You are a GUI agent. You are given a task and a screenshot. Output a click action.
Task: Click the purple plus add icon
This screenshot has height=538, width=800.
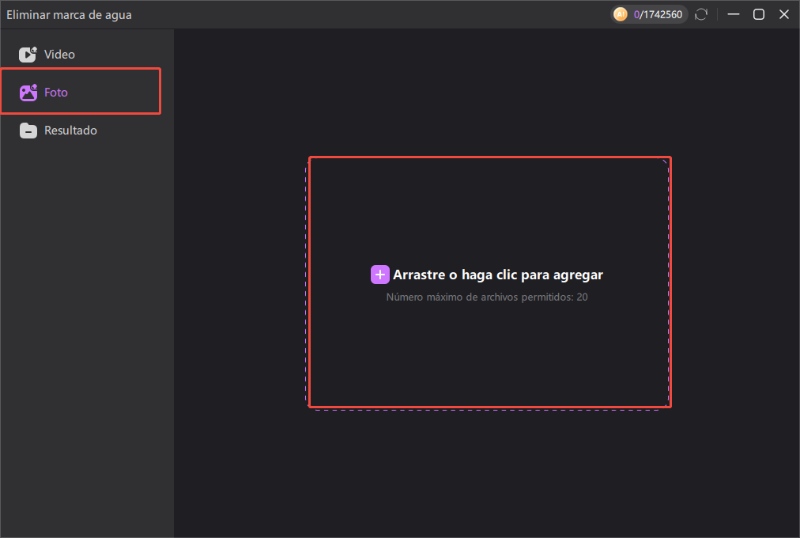pyautogui.click(x=380, y=274)
